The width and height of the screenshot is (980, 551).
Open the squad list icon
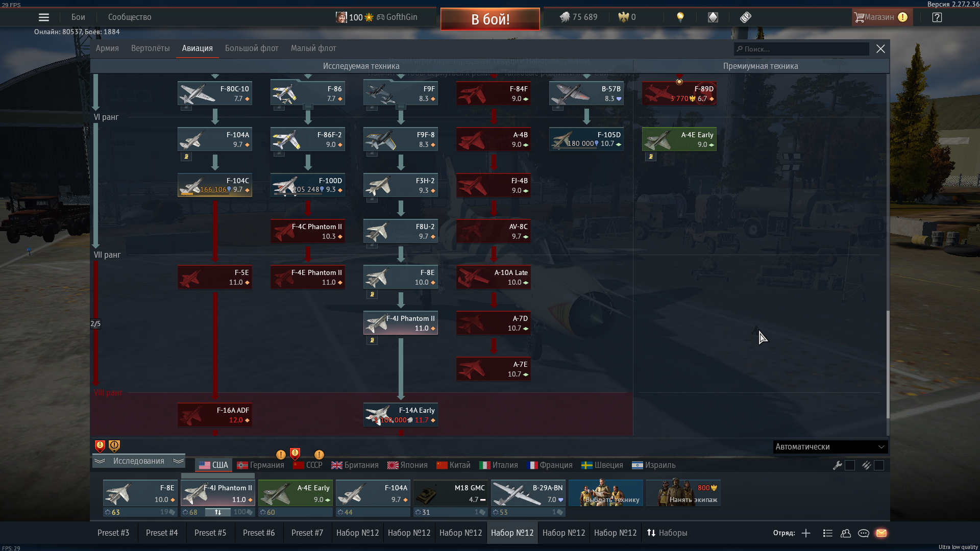[828, 533]
